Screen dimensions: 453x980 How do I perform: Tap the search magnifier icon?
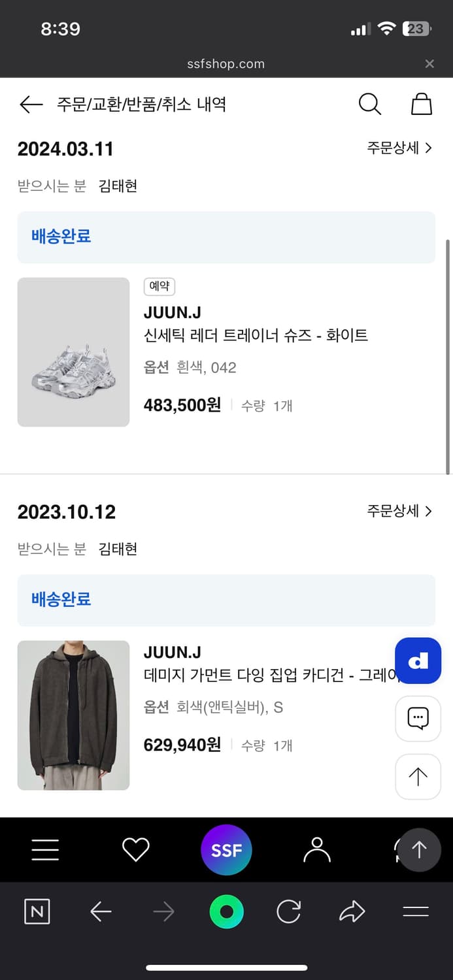[x=369, y=105]
